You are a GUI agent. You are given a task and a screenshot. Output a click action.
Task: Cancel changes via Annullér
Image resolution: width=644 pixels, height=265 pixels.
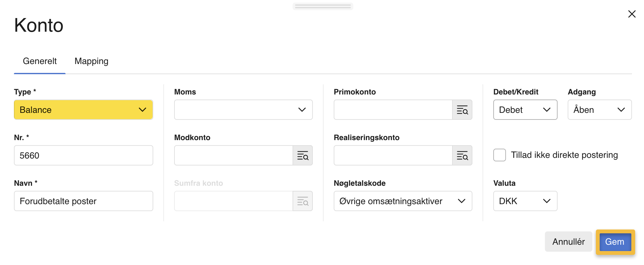click(x=568, y=242)
